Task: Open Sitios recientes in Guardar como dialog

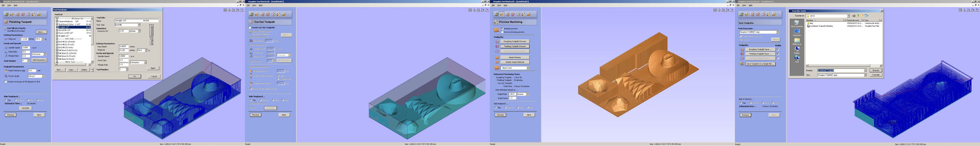Action: (x=796, y=23)
